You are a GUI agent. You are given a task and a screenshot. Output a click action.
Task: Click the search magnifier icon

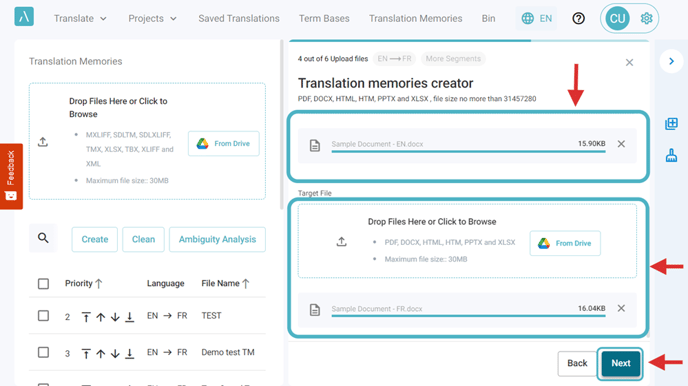coord(43,238)
